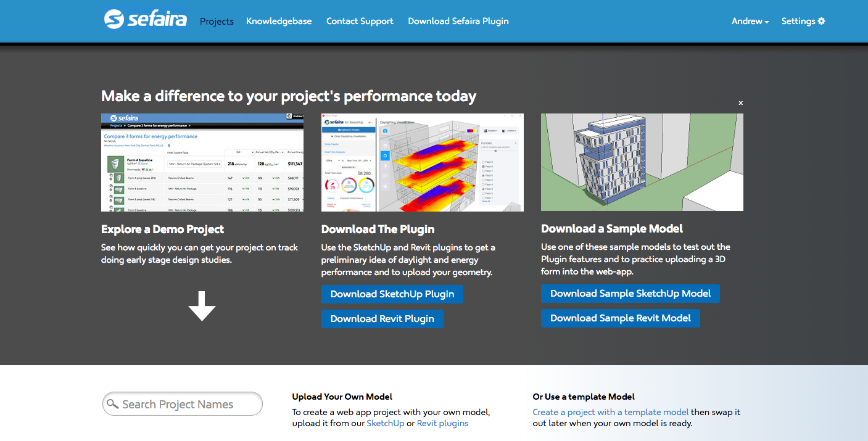Open the Knowledgebase page
Viewport: 868px width, 441px height.
pyautogui.click(x=279, y=21)
